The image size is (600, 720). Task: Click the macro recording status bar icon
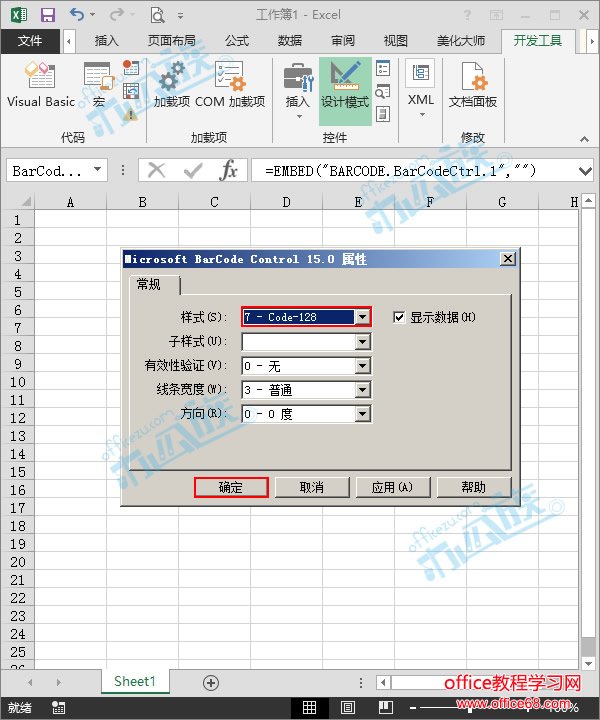click(59, 708)
